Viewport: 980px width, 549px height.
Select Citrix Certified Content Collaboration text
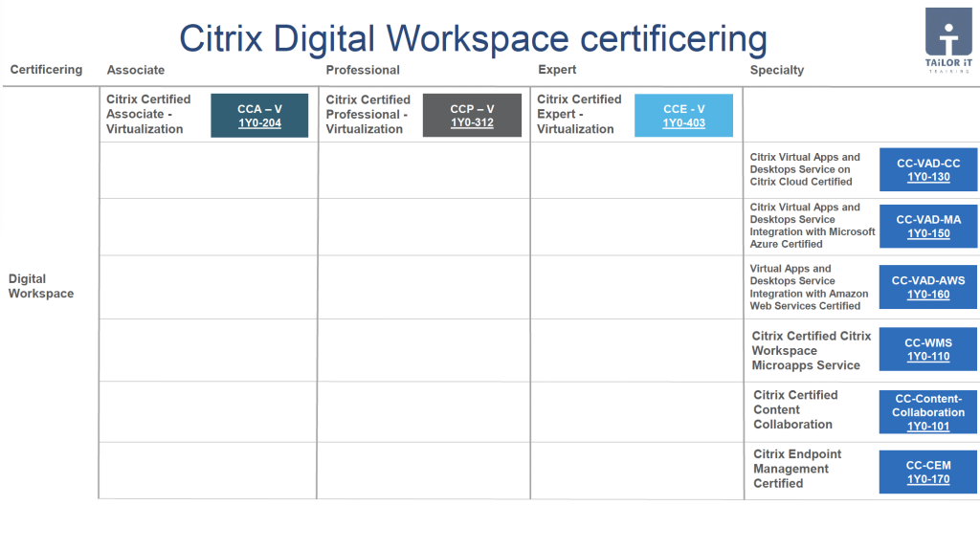(795, 409)
